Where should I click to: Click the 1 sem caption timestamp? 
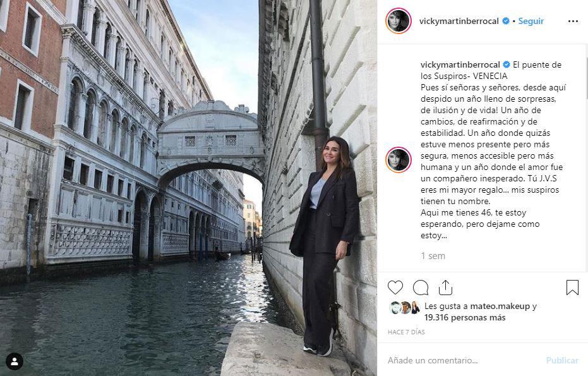tap(433, 256)
